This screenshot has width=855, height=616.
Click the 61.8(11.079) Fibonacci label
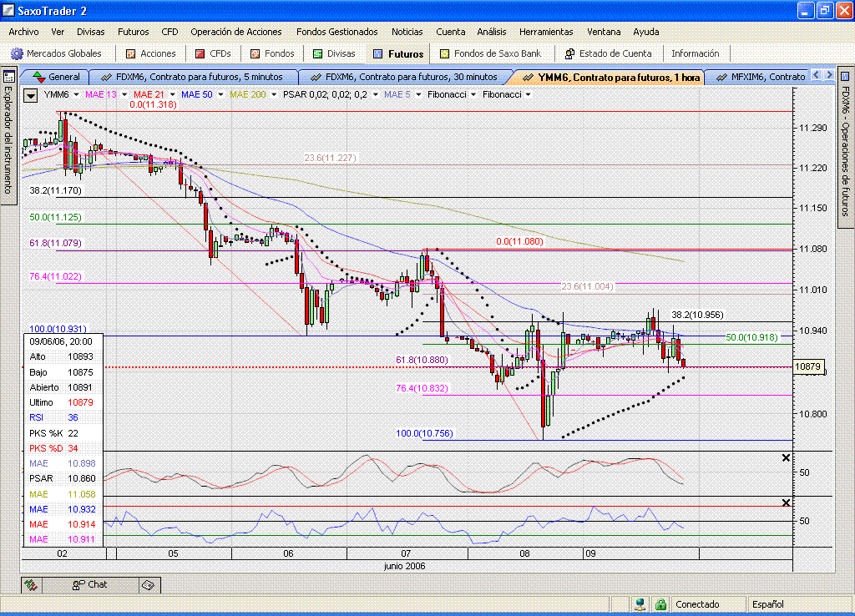[55, 243]
